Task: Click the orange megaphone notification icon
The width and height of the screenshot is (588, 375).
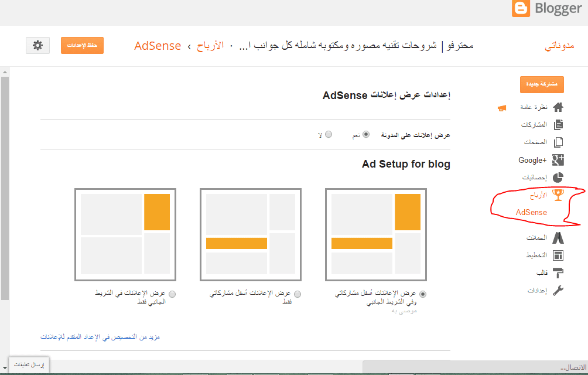Action: coord(502,108)
